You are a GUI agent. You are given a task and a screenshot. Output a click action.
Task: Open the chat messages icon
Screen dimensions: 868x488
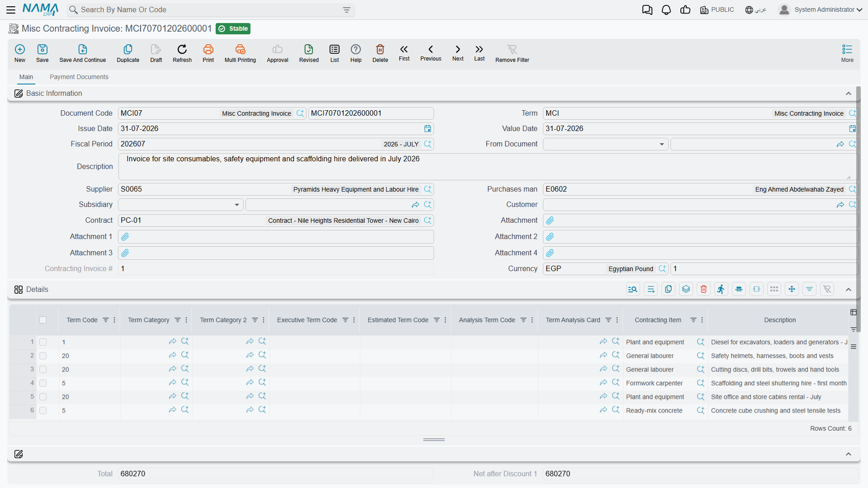coord(647,10)
